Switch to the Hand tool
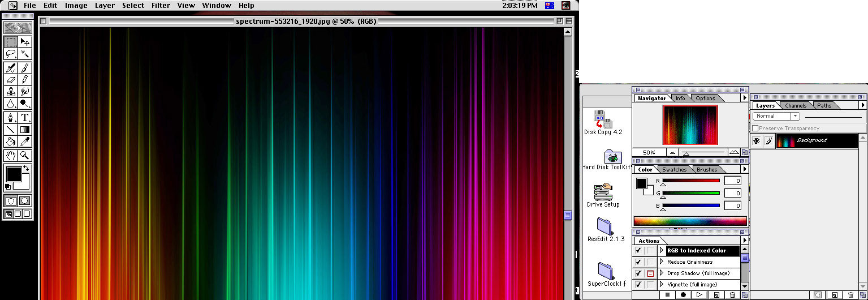This screenshot has width=868, height=300. click(11, 155)
